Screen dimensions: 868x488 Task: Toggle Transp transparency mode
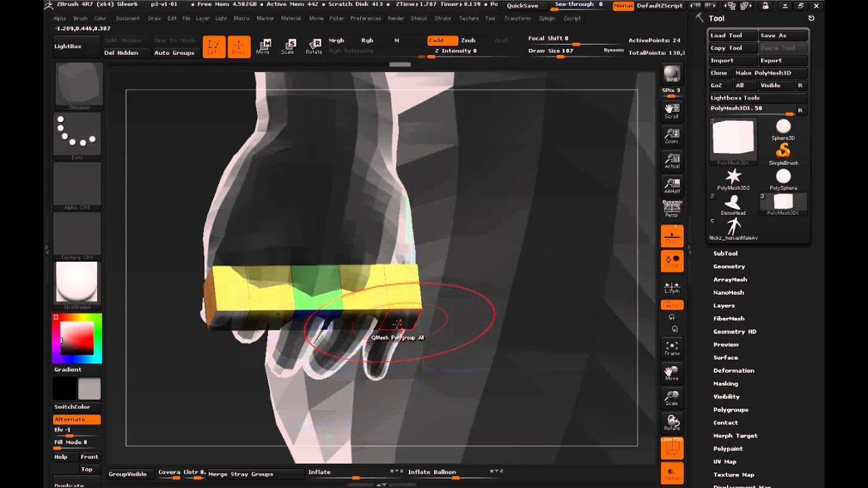click(x=672, y=473)
